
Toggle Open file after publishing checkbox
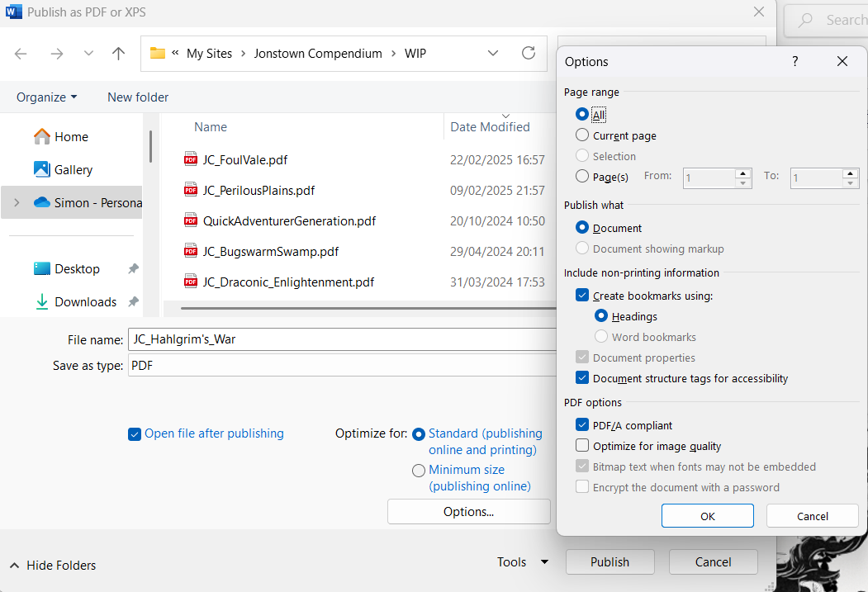tap(135, 434)
